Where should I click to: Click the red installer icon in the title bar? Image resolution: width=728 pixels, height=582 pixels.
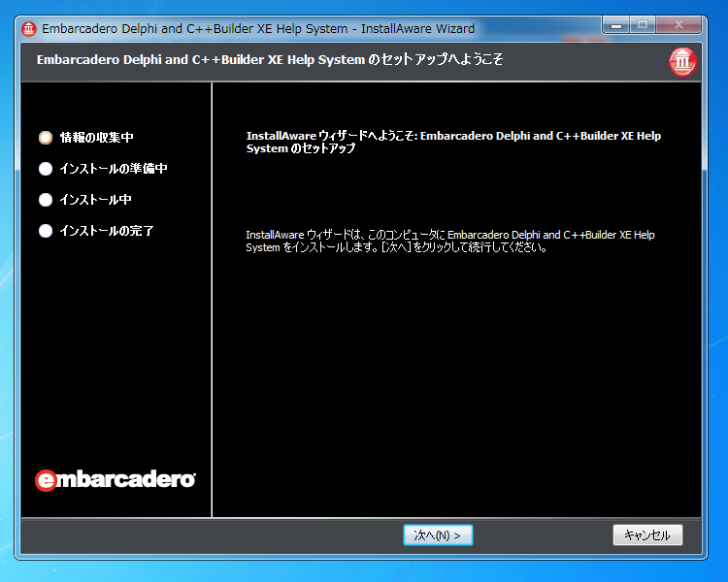click(29, 29)
